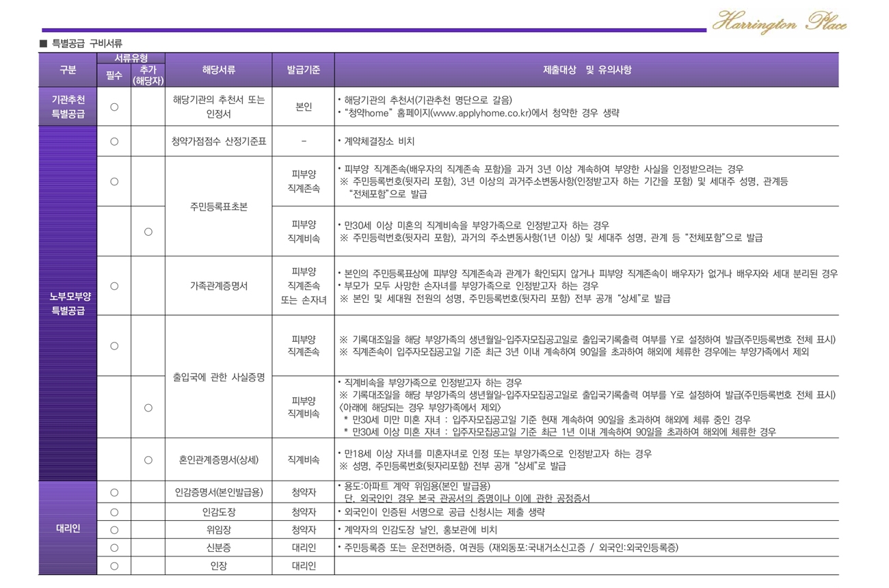Click the '만30세 미만 미혼 자녀' line
The height and width of the screenshot is (588, 889).
547,420
